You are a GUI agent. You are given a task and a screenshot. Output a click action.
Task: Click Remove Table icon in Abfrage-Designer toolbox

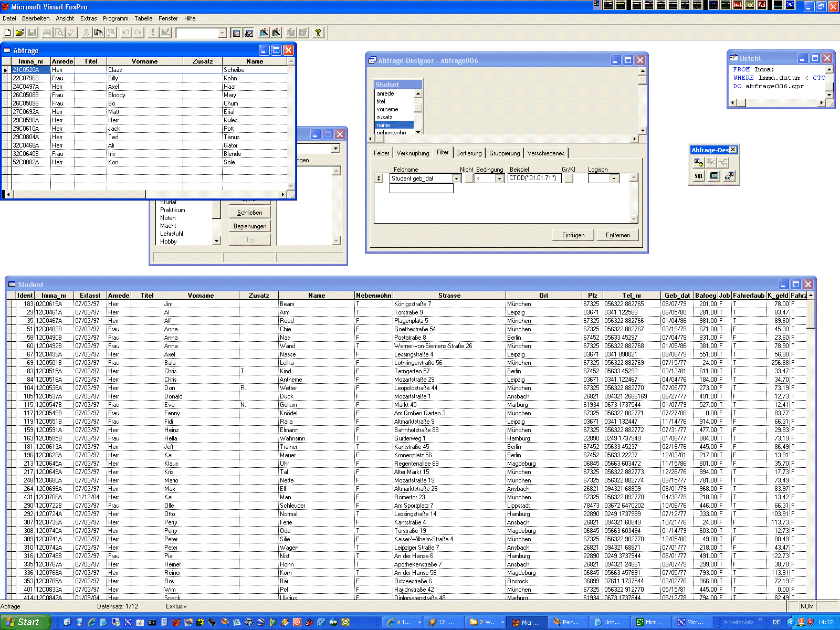(x=711, y=162)
